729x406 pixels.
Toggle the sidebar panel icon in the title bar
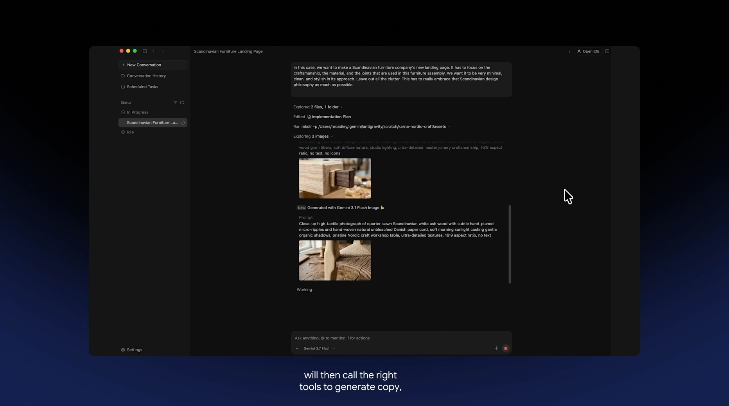[x=145, y=51]
